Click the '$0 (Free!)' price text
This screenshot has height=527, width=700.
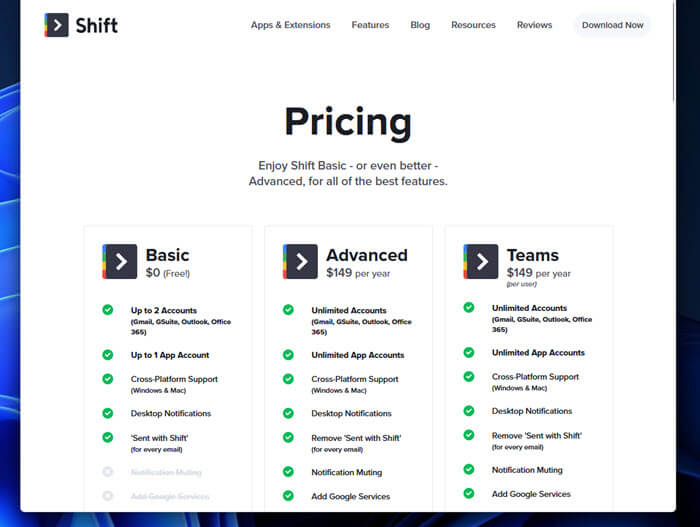168,273
